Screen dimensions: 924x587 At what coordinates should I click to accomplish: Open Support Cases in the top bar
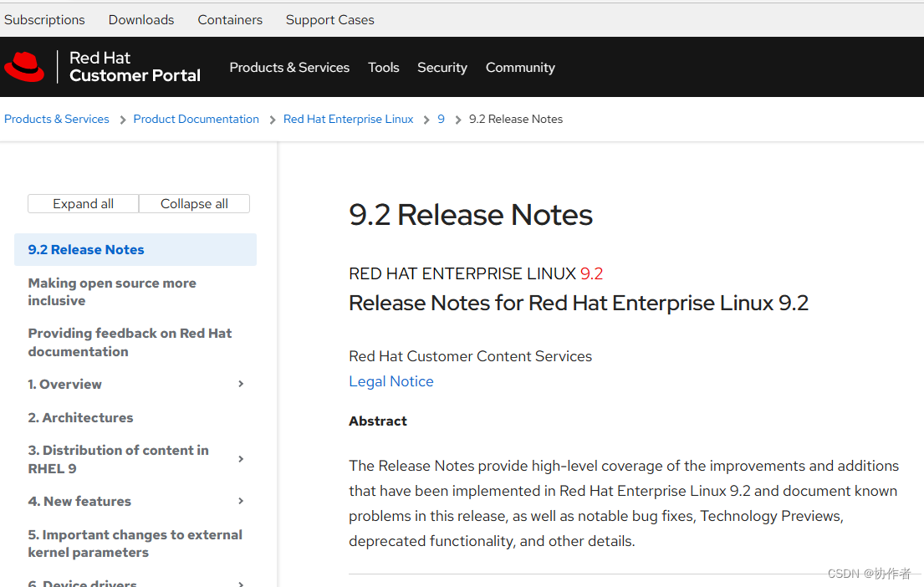(x=330, y=19)
